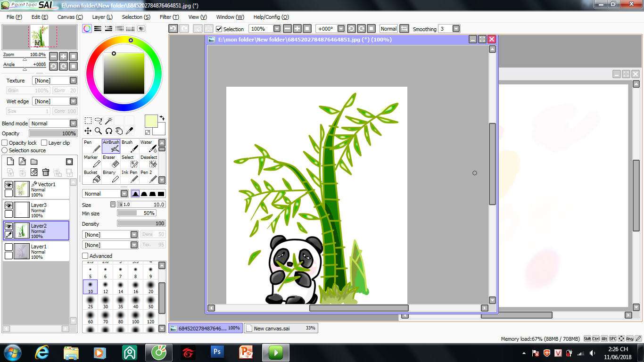Click the brush Density slider
Viewport: 644px width, 362px height.
point(141,223)
